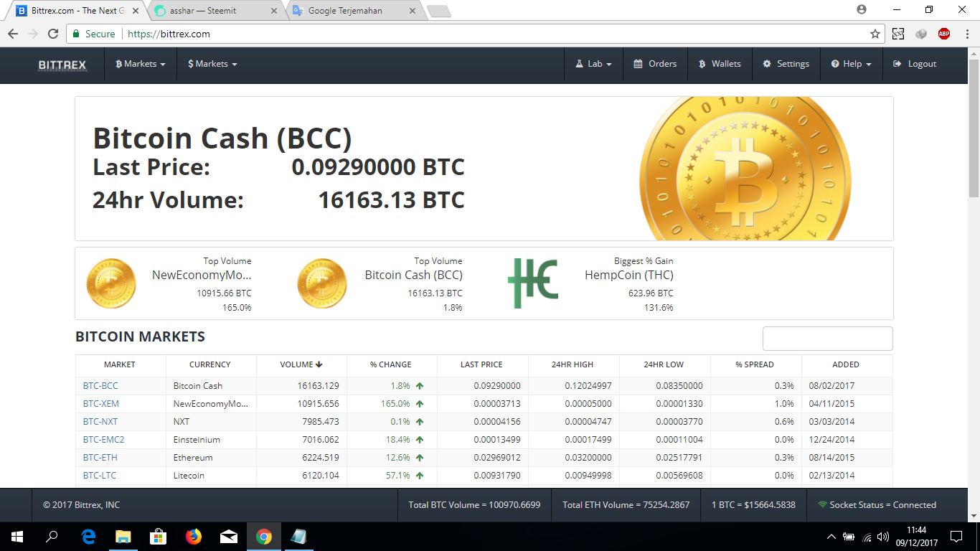The image size is (980, 551).
Task: Sort table by % Change column
Action: coord(391,364)
